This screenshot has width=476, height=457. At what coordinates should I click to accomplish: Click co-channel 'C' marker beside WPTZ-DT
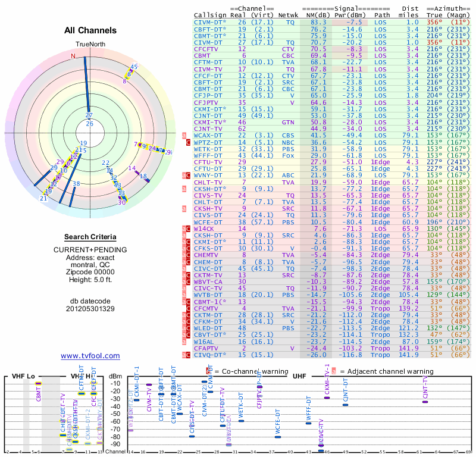point(188,142)
